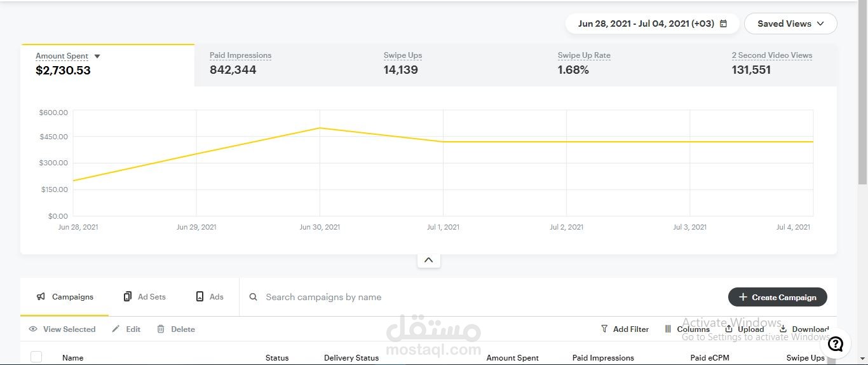Show 2 Second Video Views metric
Viewport: 868px width, 365px height.
[x=777, y=64]
